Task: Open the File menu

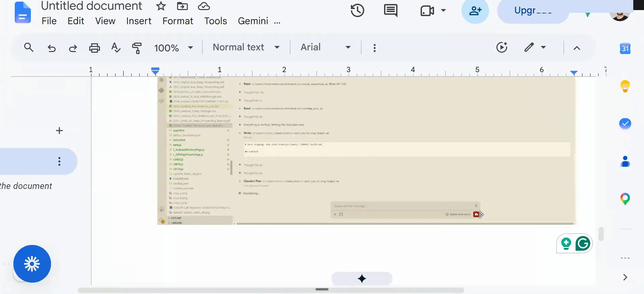Action: pyautogui.click(x=49, y=21)
